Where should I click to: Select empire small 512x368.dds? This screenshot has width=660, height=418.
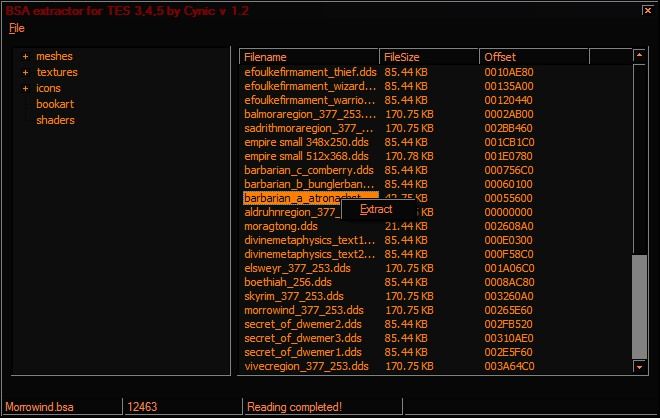tap(306, 156)
